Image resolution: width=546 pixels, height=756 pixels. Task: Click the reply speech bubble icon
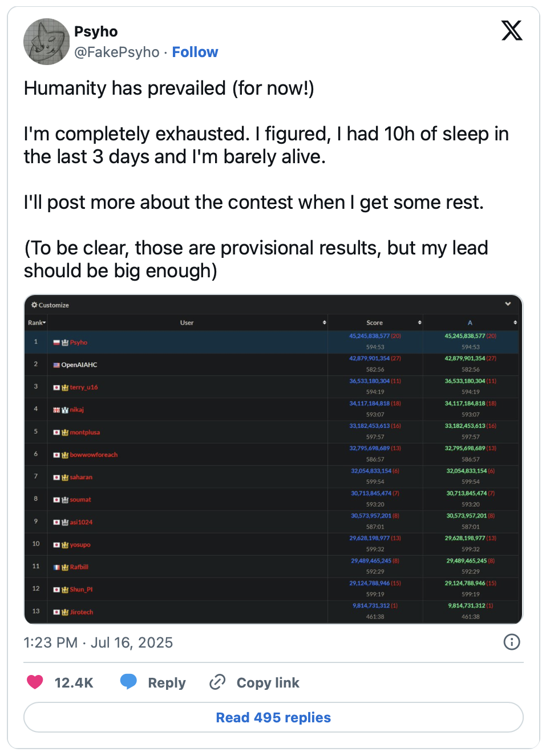click(x=128, y=682)
